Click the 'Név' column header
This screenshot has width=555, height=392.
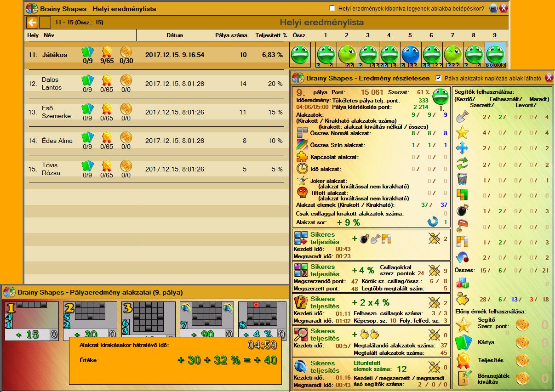(49, 35)
